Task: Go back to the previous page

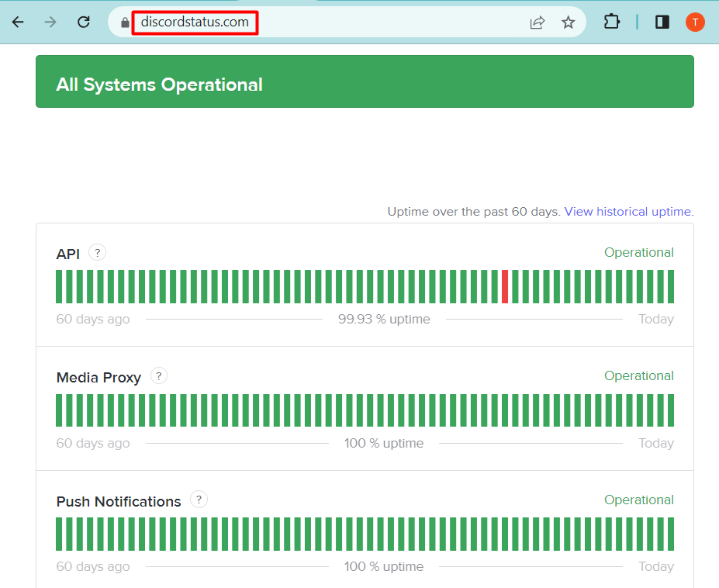Action: 18,22
